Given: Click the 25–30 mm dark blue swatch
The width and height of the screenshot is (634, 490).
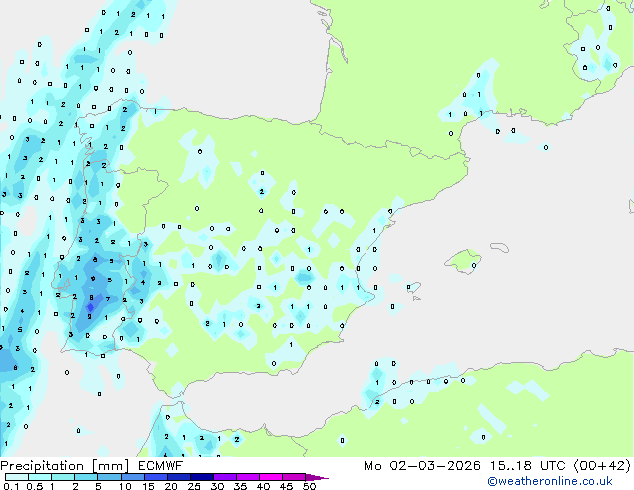Looking at the screenshot, I should click(201, 477).
